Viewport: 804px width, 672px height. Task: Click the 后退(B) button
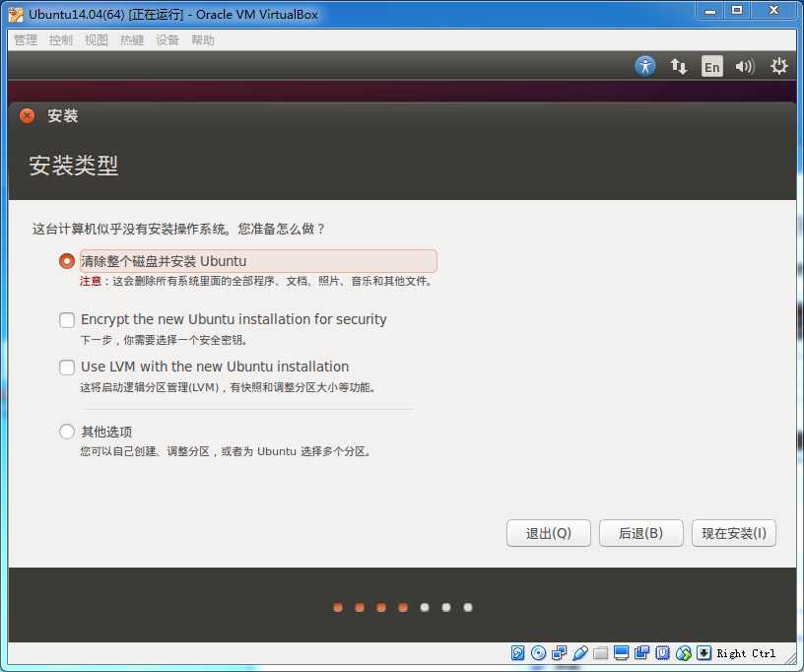pos(641,533)
